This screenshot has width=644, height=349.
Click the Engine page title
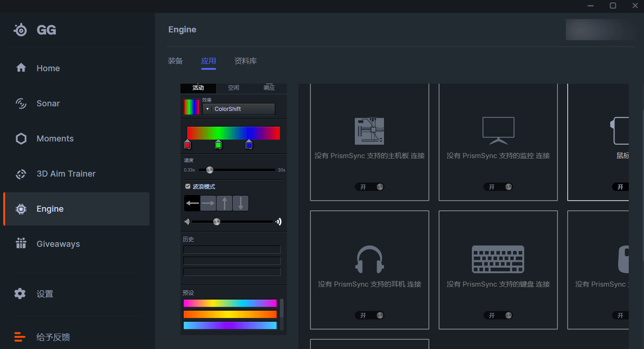[x=182, y=30]
